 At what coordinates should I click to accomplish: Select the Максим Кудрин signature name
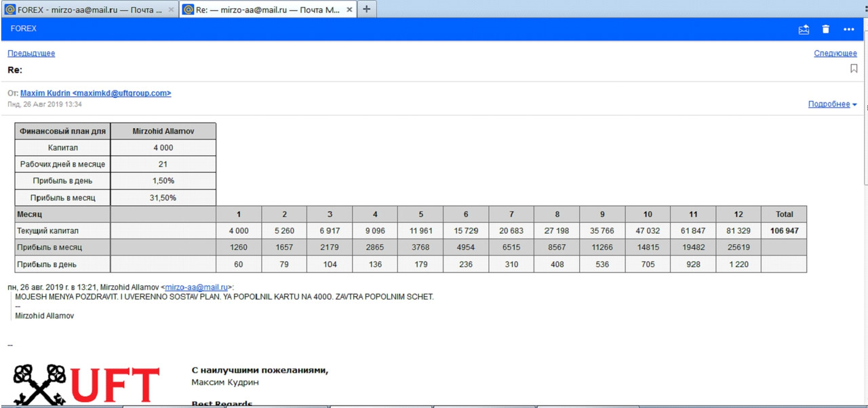pyautogui.click(x=225, y=382)
